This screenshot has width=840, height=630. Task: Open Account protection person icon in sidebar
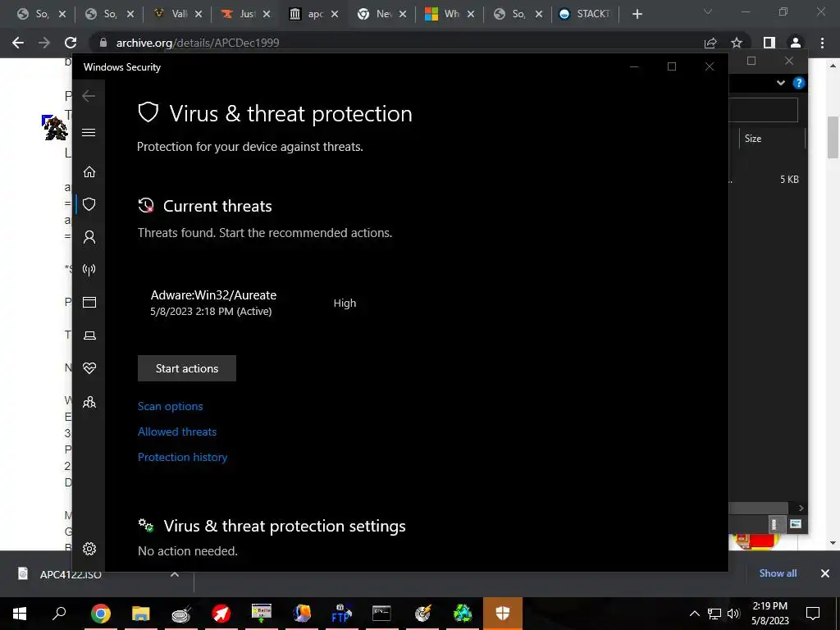tap(89, 237)
